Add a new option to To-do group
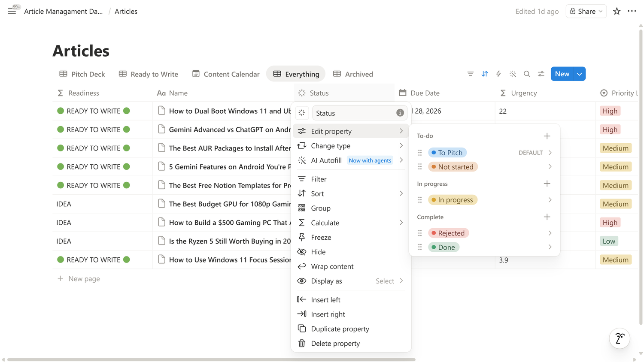The height and width of the screenshot is (362, 644). pos(547,136)
